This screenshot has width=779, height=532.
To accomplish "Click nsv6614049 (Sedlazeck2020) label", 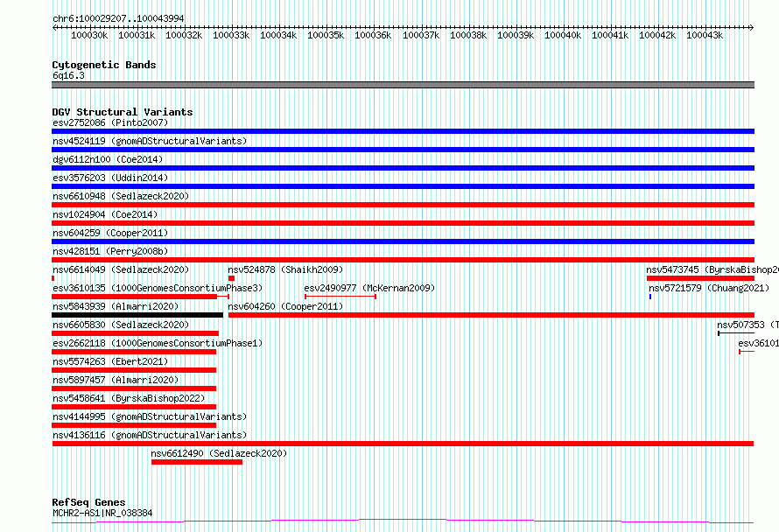I will (x=121, y=269).
